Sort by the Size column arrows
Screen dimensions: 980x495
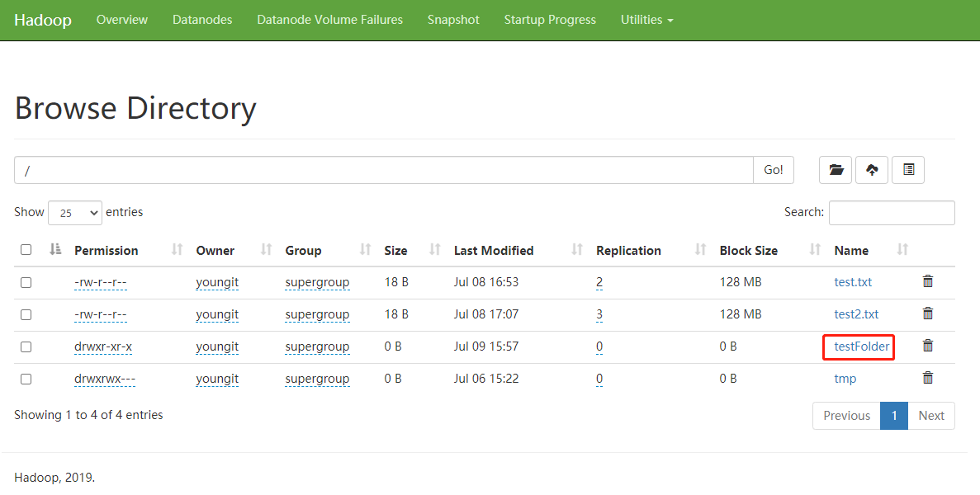point(433,250)
